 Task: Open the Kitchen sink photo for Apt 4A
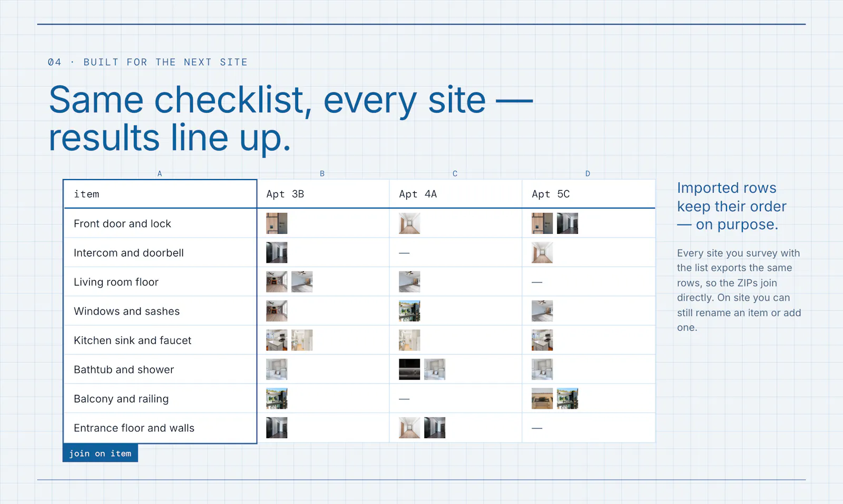409,340
